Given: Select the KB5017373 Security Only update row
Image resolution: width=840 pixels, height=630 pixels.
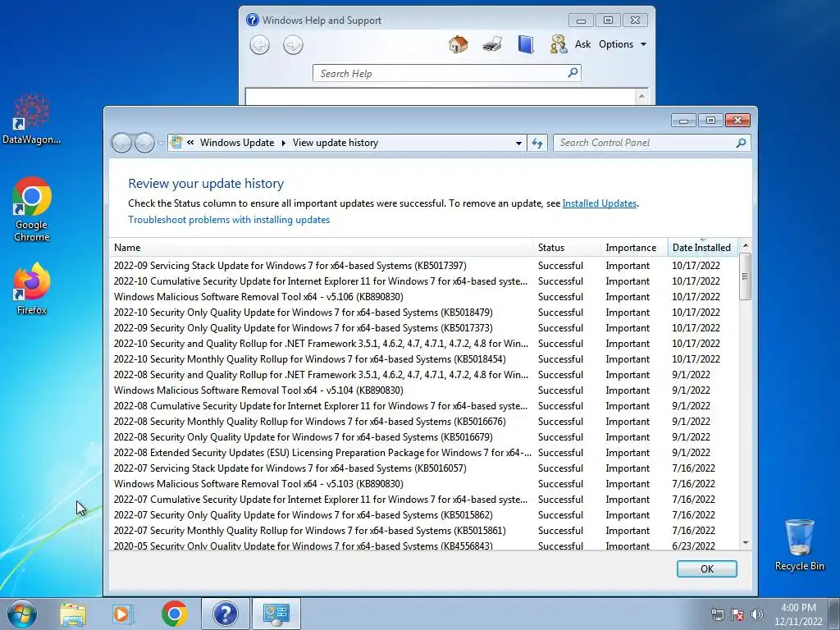Looking at the screenshot, I should (x=423, y=328).
